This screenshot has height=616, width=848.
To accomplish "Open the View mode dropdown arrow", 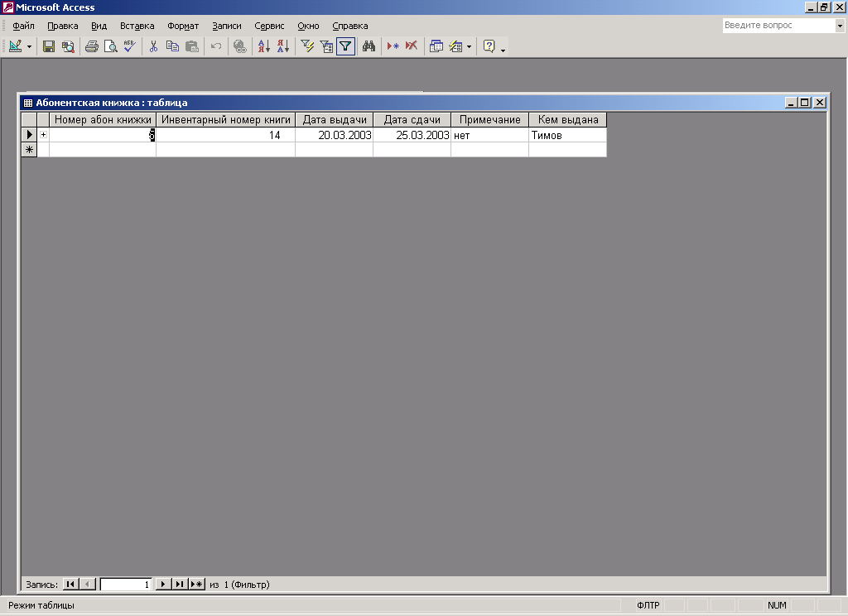I will [x=29, y=46].
